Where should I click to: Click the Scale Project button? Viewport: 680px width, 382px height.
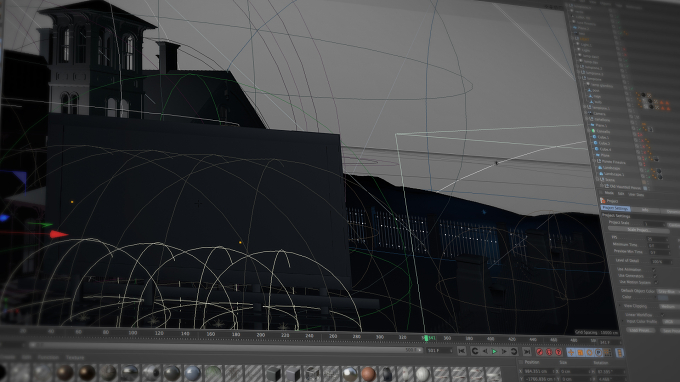coord(639,230)
